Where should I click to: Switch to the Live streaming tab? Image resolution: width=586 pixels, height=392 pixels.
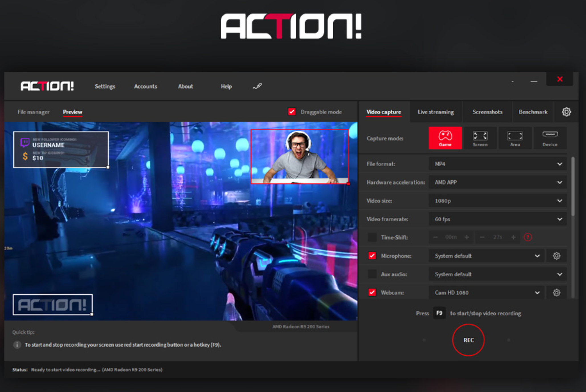point(436,112)
